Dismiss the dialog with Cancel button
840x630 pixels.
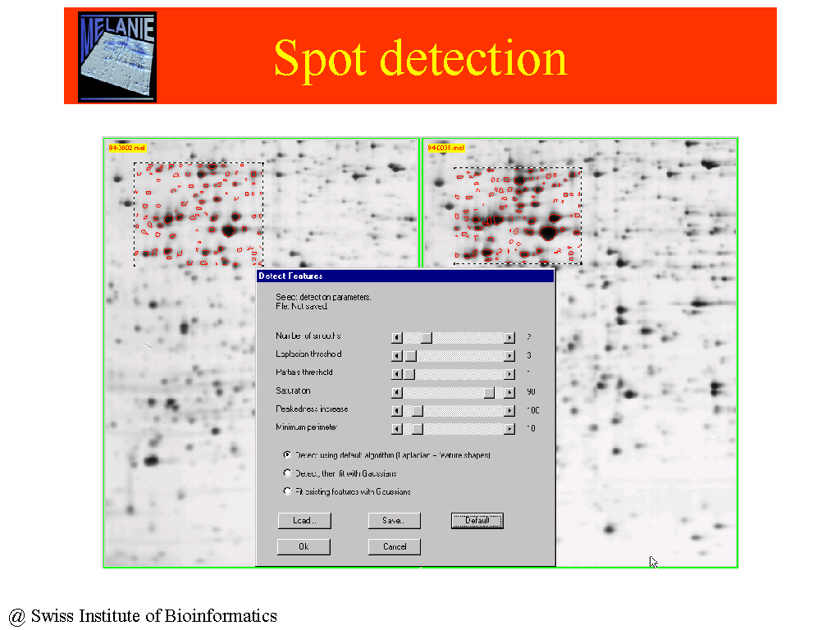tap(395, 547)
